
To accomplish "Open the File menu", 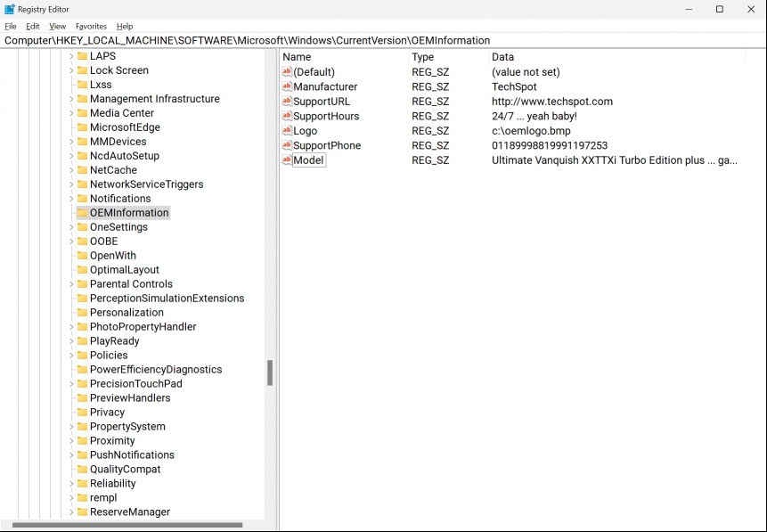I will coord(11,27).
